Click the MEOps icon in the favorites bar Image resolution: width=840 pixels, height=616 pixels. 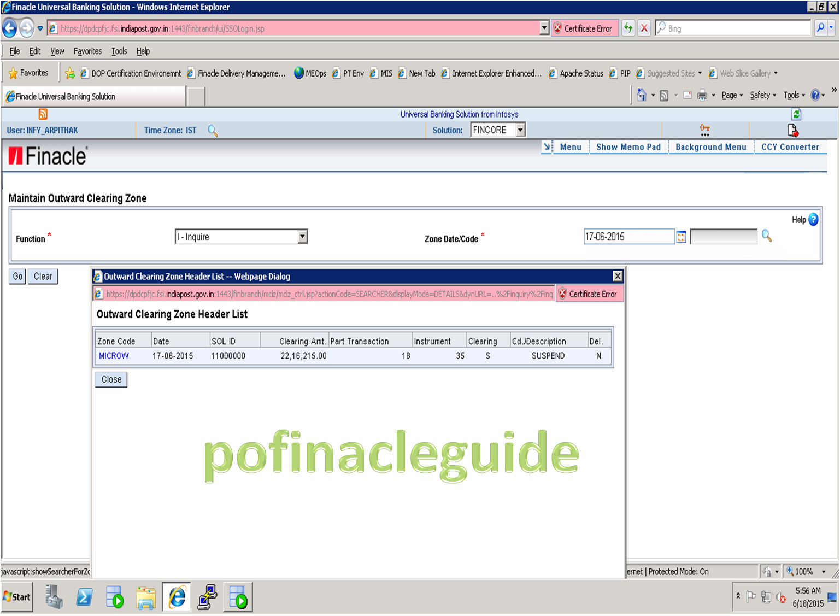pos(299,73)
